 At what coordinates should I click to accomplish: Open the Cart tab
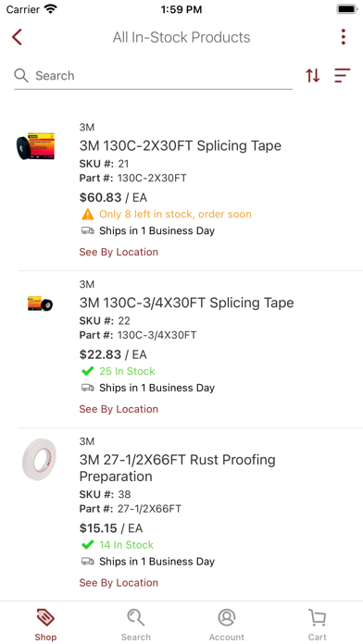(x=318, y=625)
